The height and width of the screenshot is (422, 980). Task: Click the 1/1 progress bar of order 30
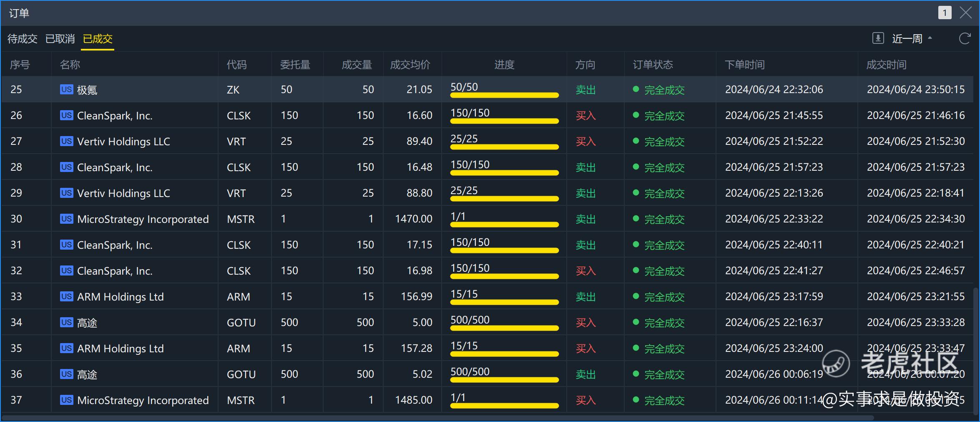[504, 225]
